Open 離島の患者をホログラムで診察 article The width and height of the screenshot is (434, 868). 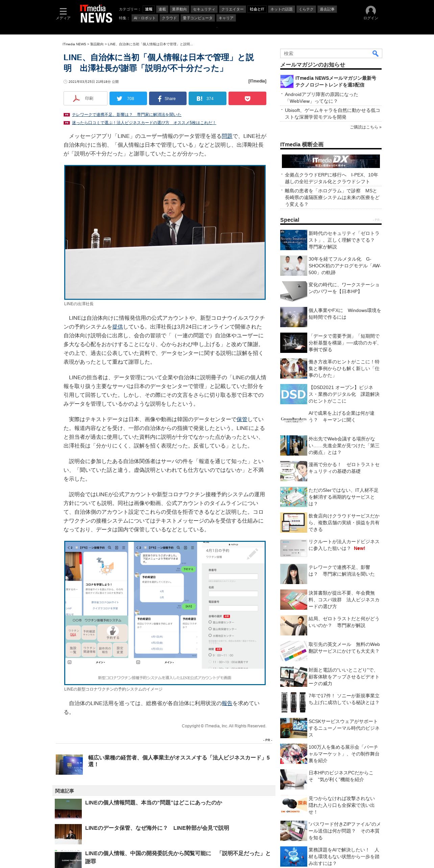332,197
